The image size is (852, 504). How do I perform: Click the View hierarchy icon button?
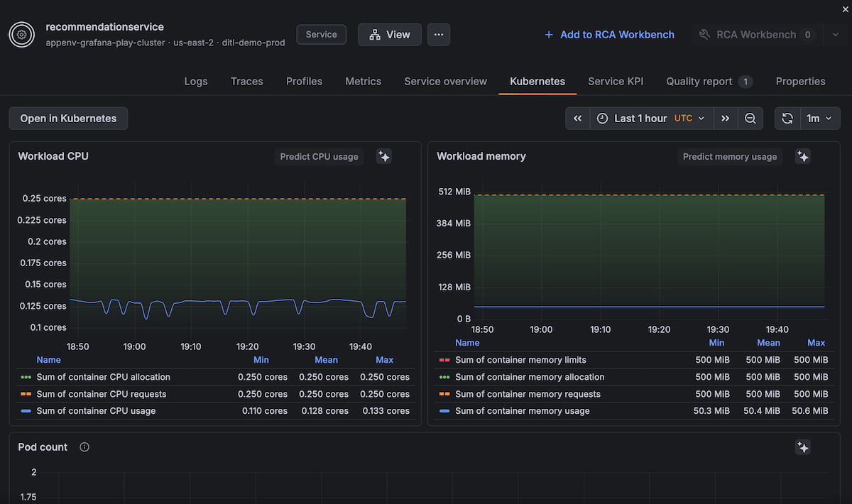pyautogui.click(x=374, y=34)
